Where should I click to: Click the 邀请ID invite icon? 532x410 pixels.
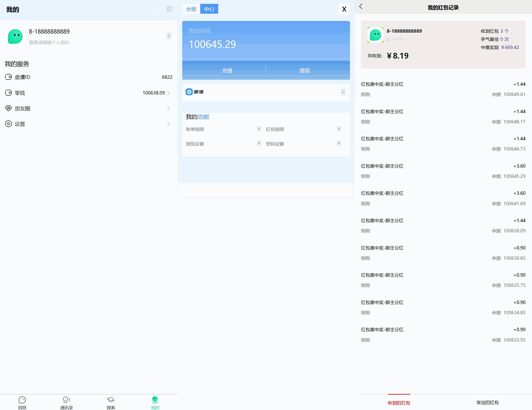click(9, 77)
